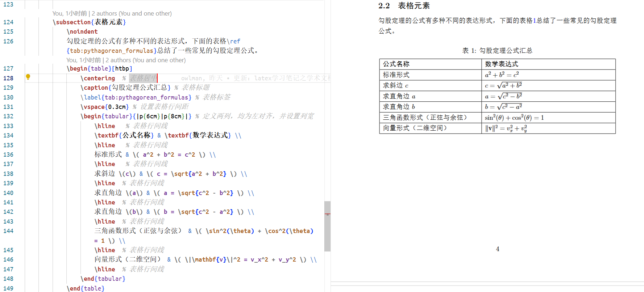This screenshot has height=292, width=644.
Task: Click {tab:pythagorean_formulas} after \ref in the editor
Action: (x=112, y=51)
